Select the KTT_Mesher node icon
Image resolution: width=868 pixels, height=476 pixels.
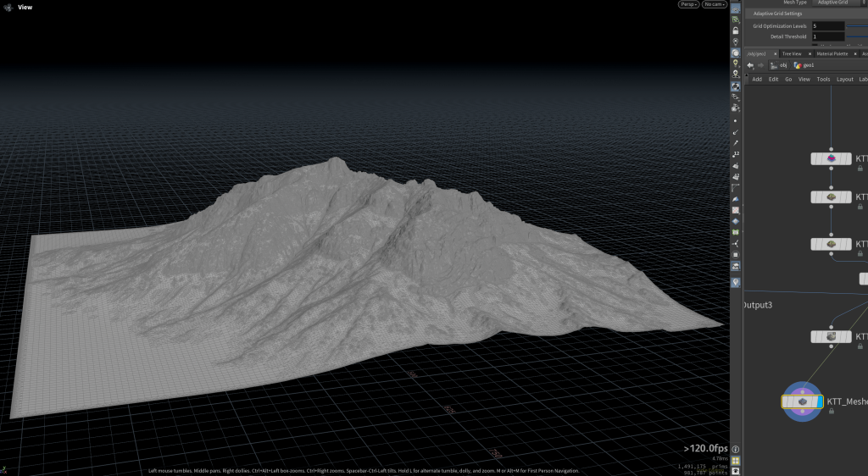pos(801,401)
